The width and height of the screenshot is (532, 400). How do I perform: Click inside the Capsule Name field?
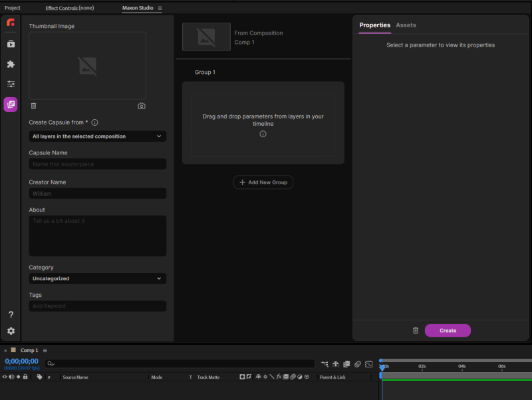97,164
